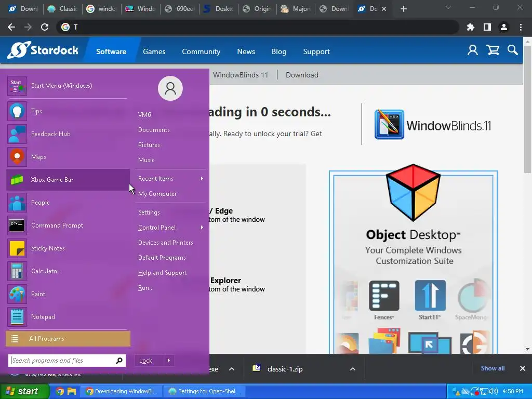
Task: Open the Stardock shopping cart icon
Action: point(493,50)
